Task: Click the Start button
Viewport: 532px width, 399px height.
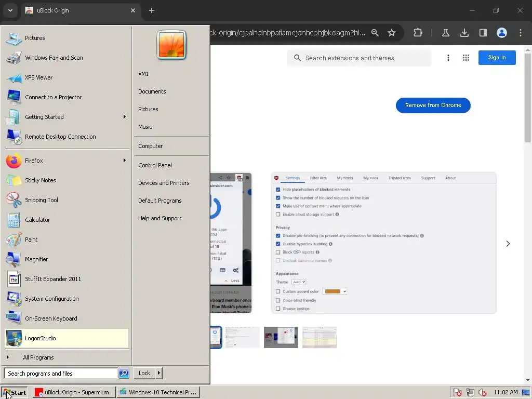Action: click(15, 393)
